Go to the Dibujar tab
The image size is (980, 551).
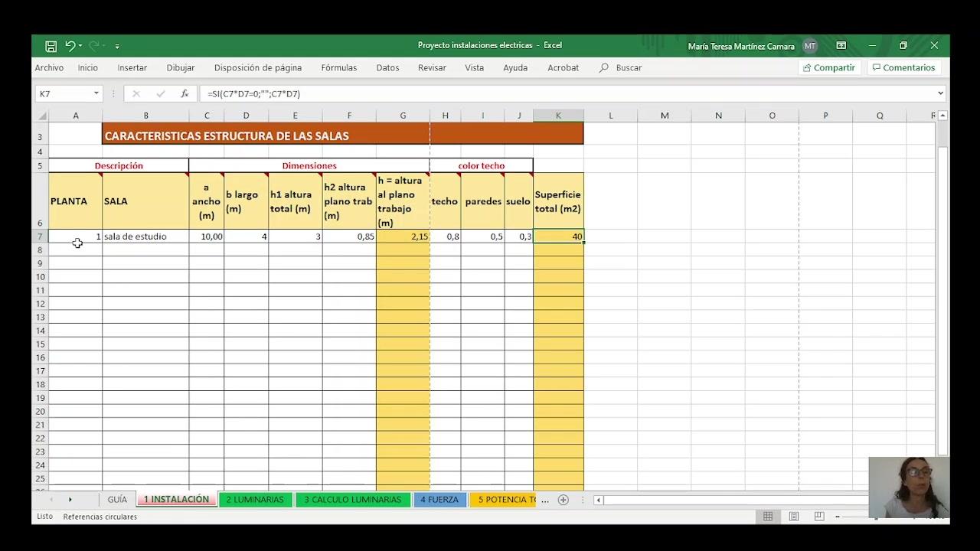181,67
